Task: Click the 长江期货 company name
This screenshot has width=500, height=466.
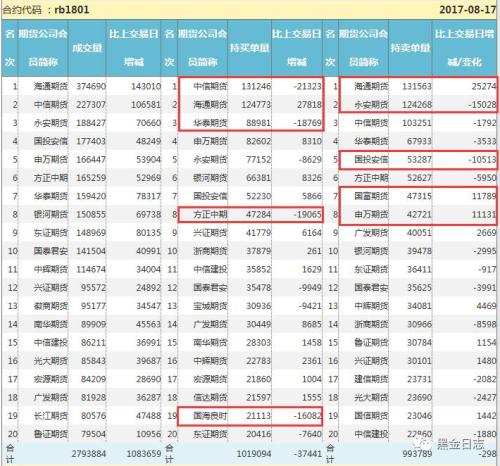Action: [51, 416]
